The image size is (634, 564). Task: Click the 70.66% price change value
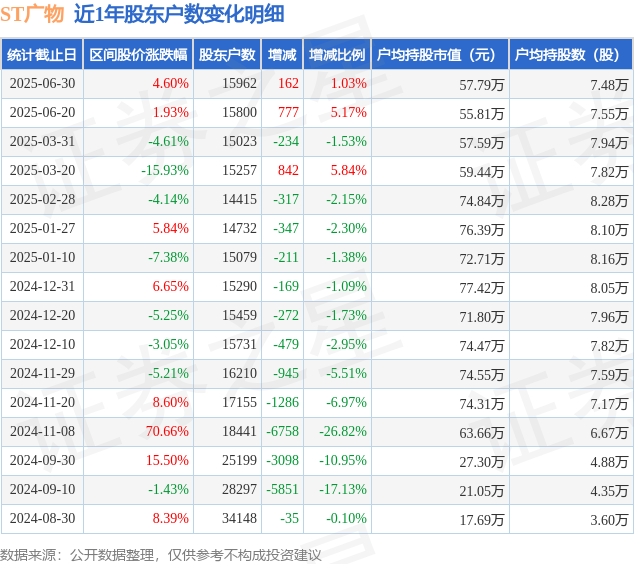(x=167, y=431)
